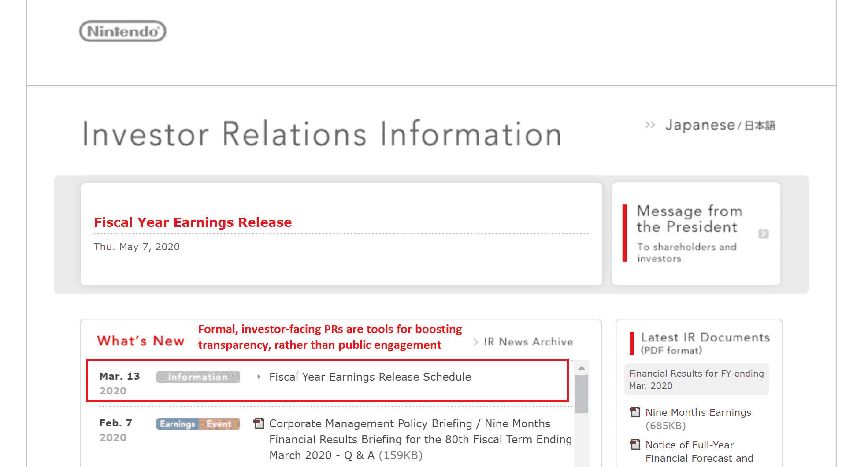Click the Earnings tag on Feb. 7

178,424
